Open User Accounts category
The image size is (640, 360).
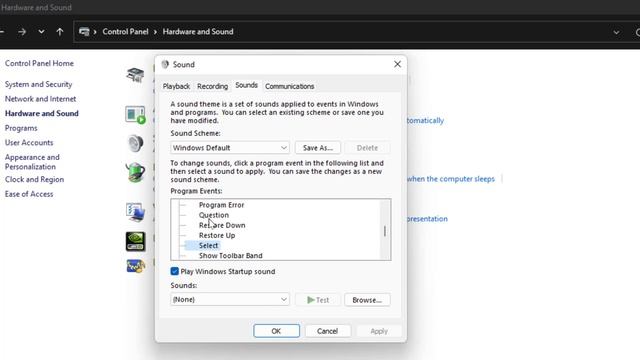click(x=29, y=142)
